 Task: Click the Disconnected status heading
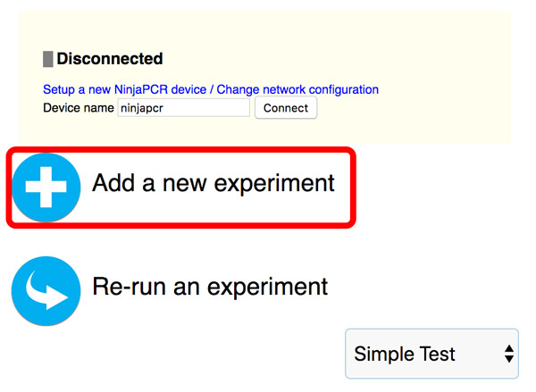[x=109, y=59]
